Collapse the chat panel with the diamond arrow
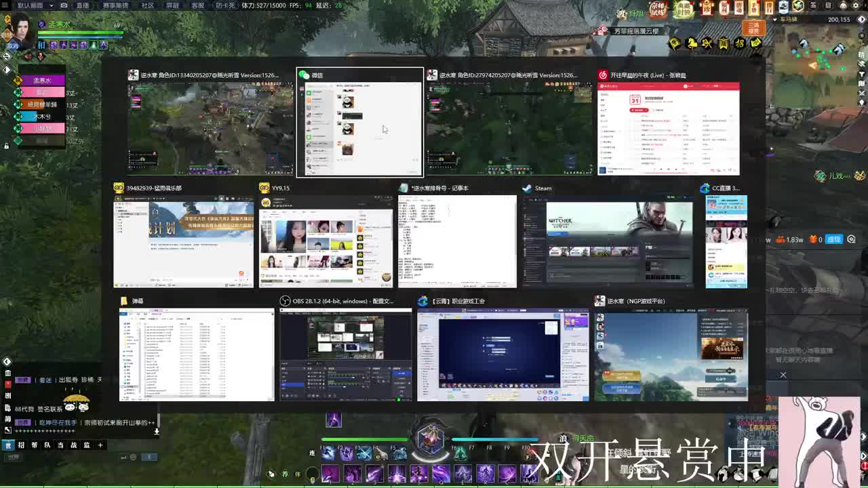Viewport: 868px width, 488px height. [x=7, y=362]
